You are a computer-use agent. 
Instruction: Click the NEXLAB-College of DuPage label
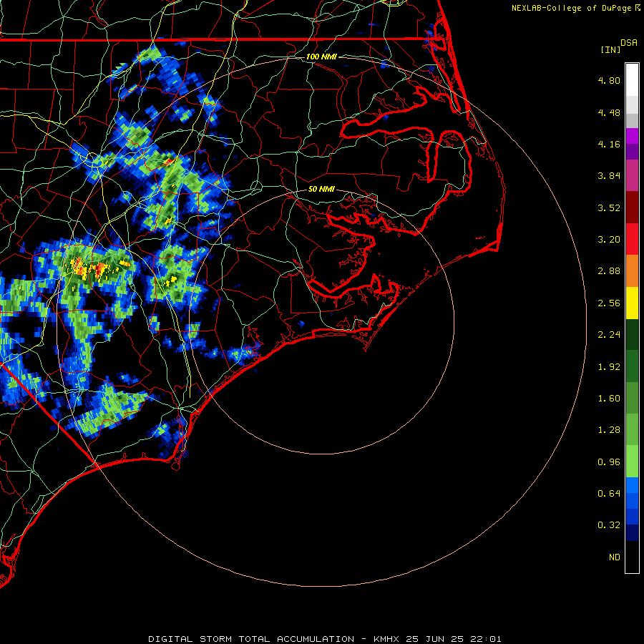pos(571,8)
